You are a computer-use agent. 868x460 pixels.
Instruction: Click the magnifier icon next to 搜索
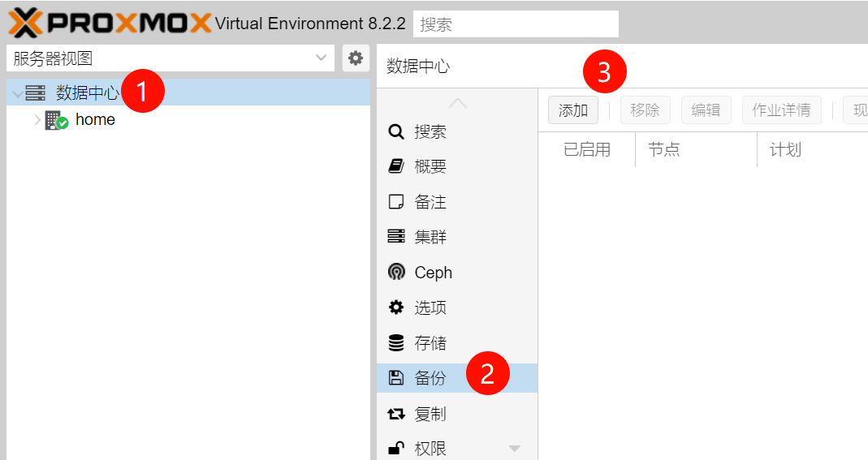396,132
